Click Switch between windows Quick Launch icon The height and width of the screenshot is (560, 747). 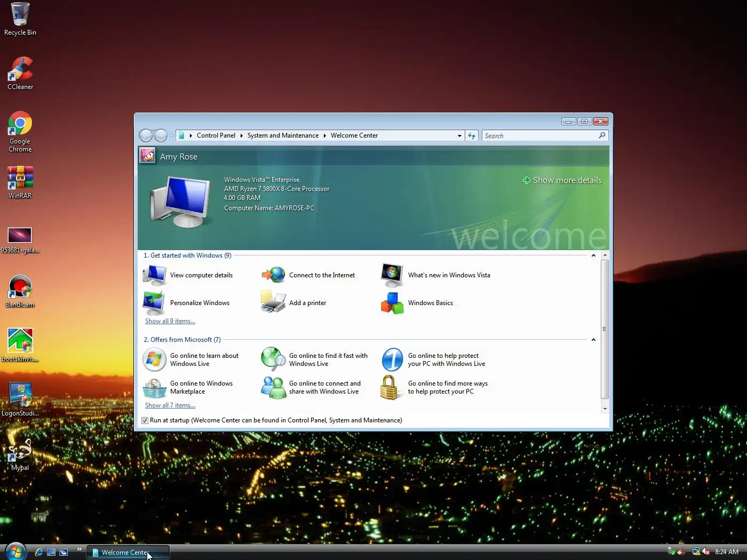click(63, 552)
